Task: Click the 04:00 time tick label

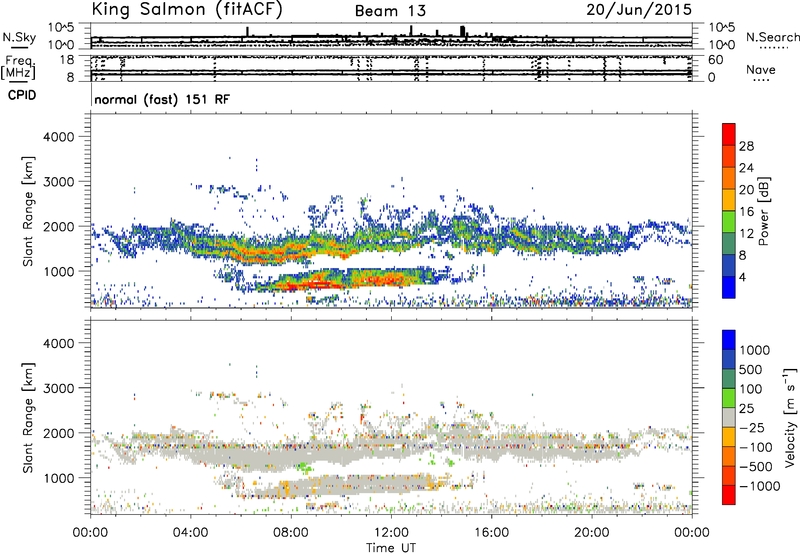Action: [x=191, y=533]
